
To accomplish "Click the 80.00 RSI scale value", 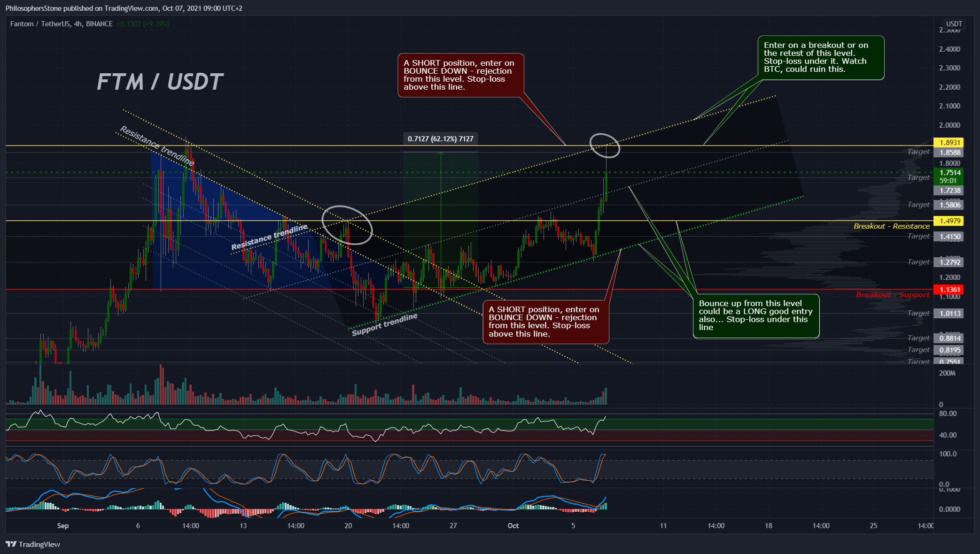I will click(948, 414).
